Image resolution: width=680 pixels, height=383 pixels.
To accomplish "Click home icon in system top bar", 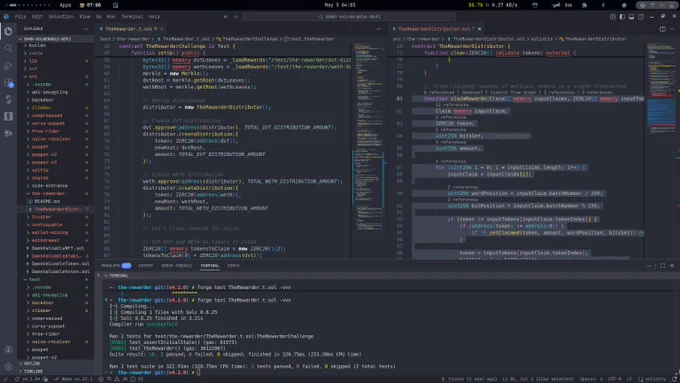I will (624, 5).
